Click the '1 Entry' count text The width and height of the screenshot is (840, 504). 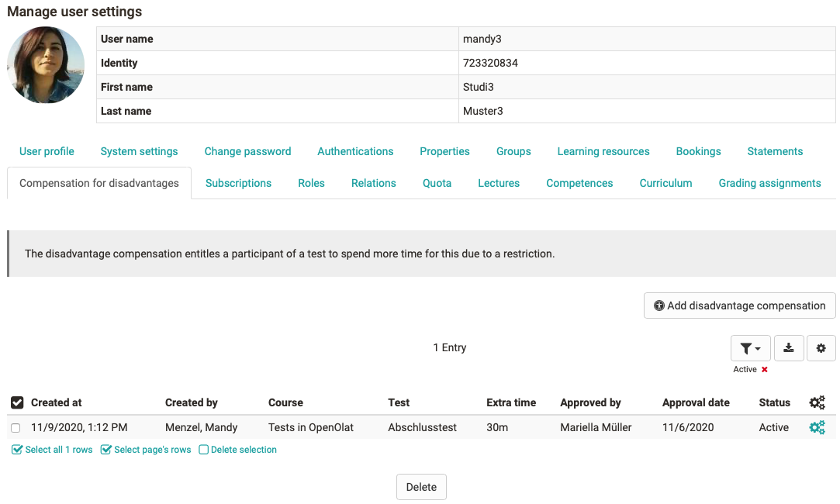(449, 347)
